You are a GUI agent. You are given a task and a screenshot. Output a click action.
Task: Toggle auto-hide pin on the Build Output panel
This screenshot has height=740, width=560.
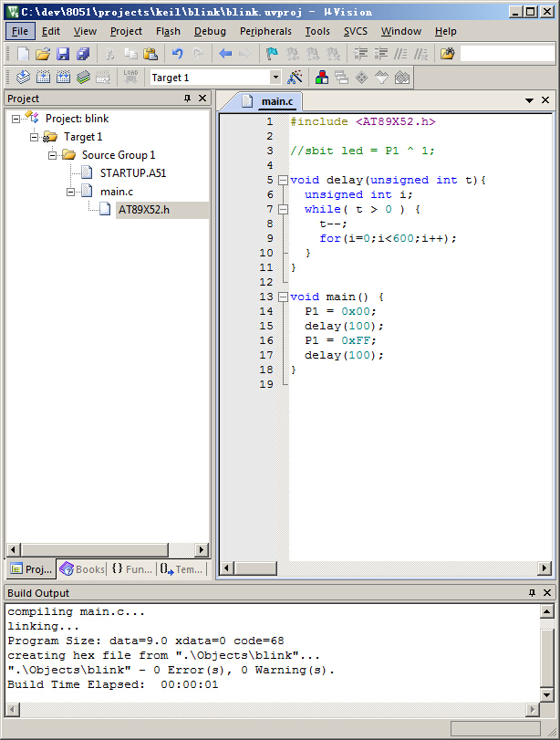click(x=532, y=593)
